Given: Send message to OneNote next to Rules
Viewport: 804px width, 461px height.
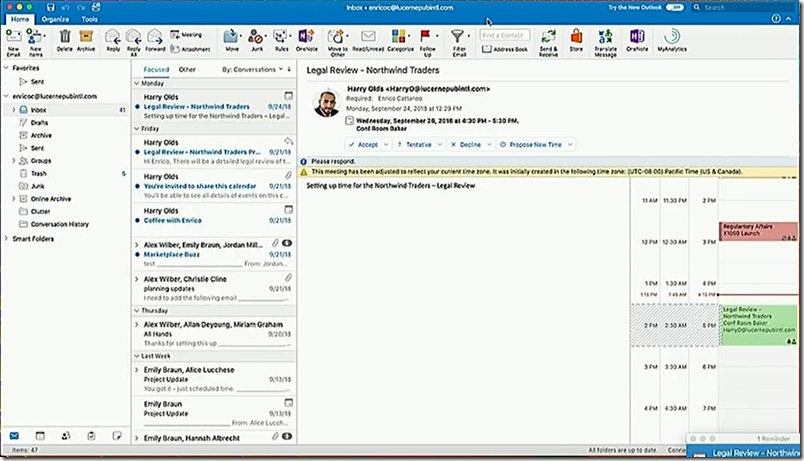Looking at the screenshot, I should (306, 41).
